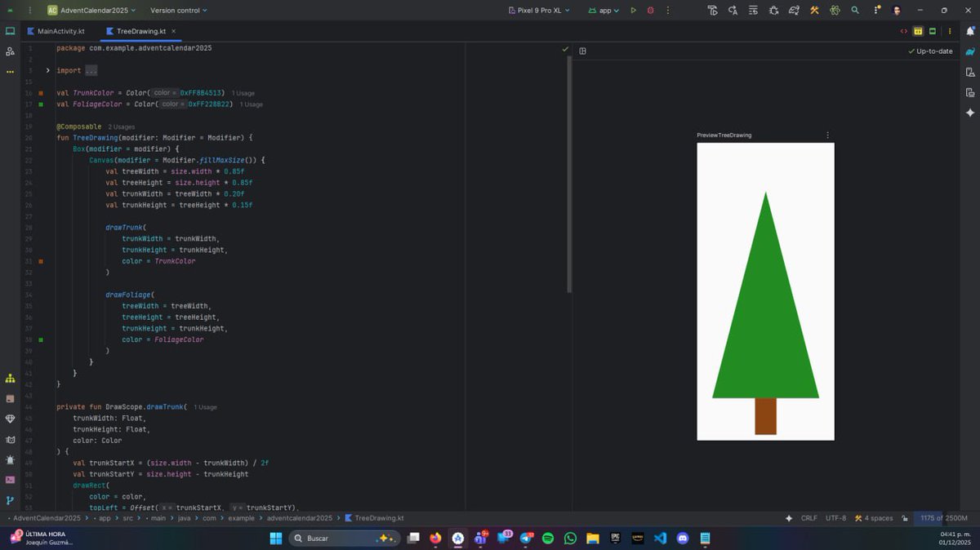980x550 pixels.
Task: Open the Project tool window
Action: 10,31
